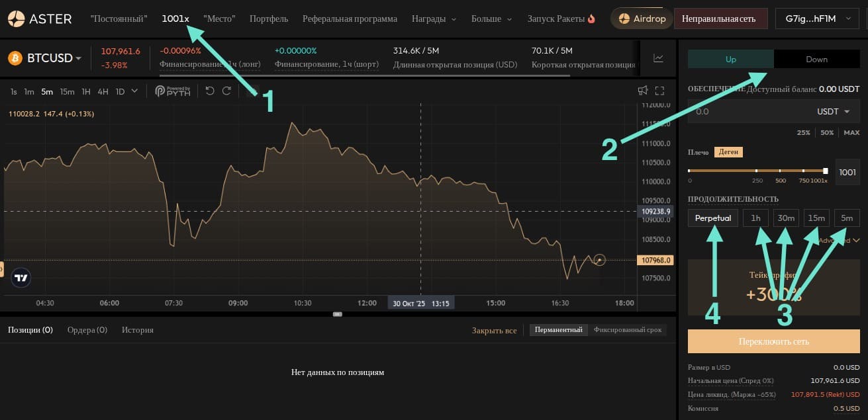Screen dimensions: 868x420
Task: Expand more chart timeframes chevron
Action: click(x=135, y=91)
